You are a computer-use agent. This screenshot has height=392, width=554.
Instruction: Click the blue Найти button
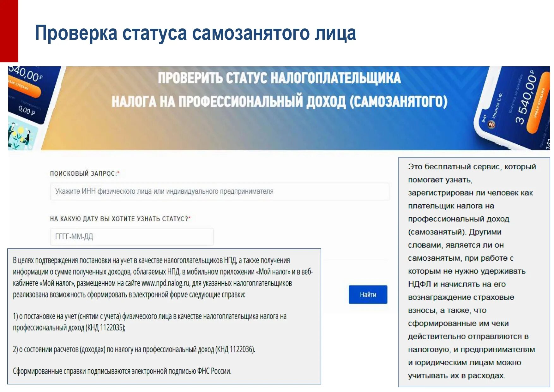(x=368, y=295)
